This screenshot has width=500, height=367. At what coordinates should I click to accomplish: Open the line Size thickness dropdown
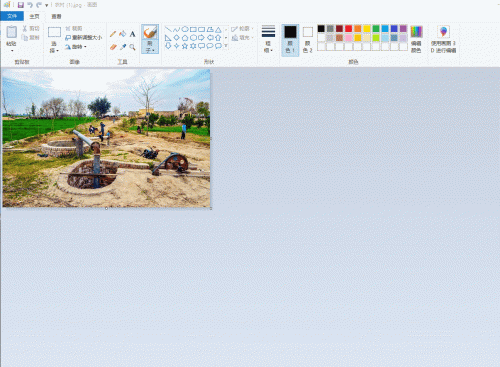(268, 39)
